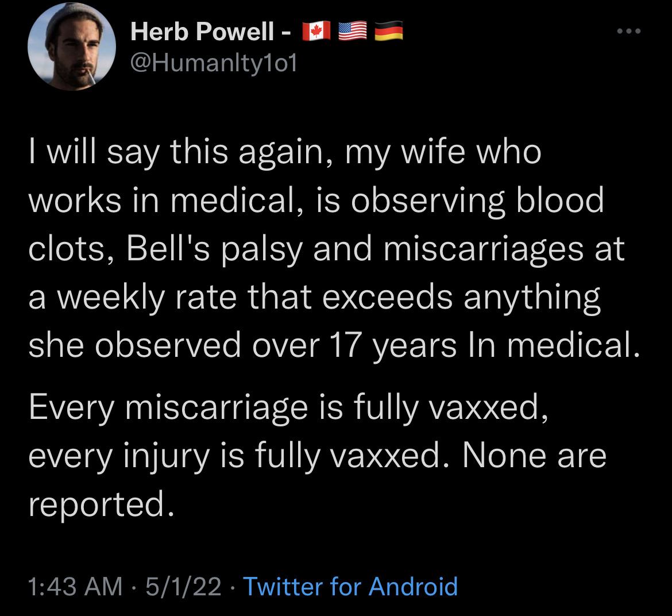Click the German flag emoji
The width and height of the screenshot is (672, 616).
click(x=389, y=31)
